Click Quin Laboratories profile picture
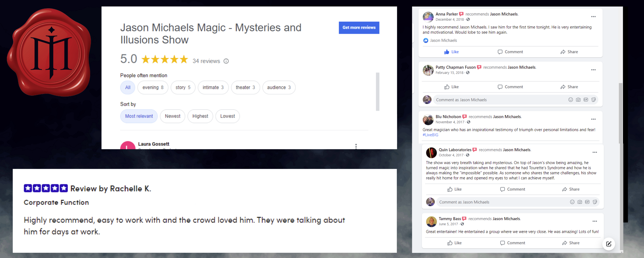The height and width of the screenshot is (258, 644). click(431, 153)
